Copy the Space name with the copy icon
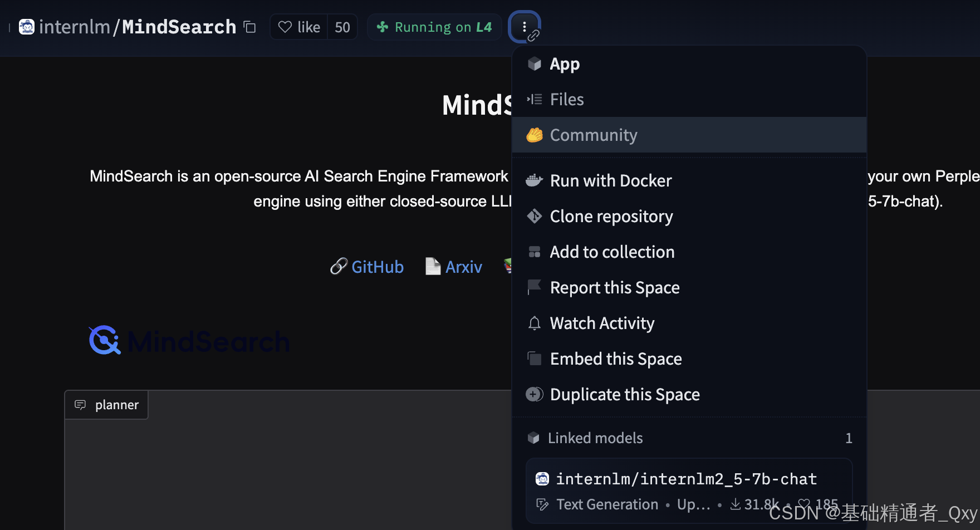The image size is (980, 530). [250, 27]
